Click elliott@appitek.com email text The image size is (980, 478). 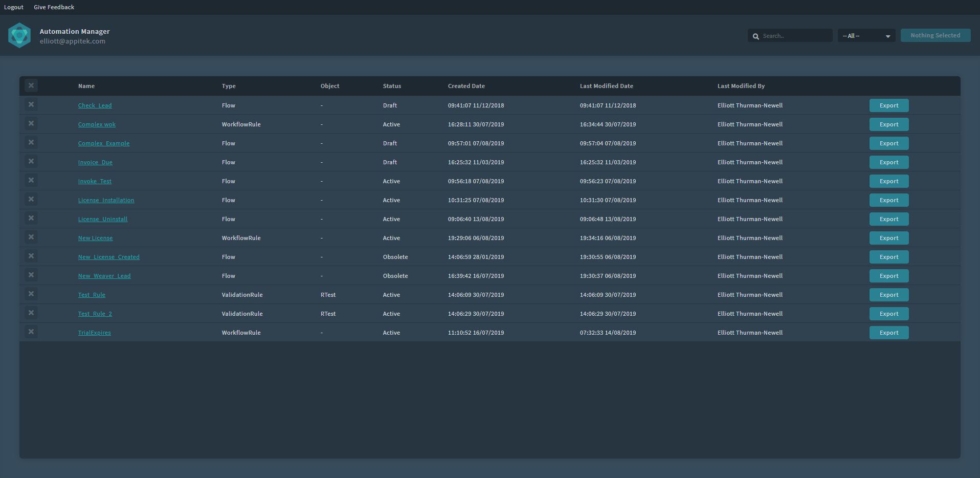tap(73, 41)
